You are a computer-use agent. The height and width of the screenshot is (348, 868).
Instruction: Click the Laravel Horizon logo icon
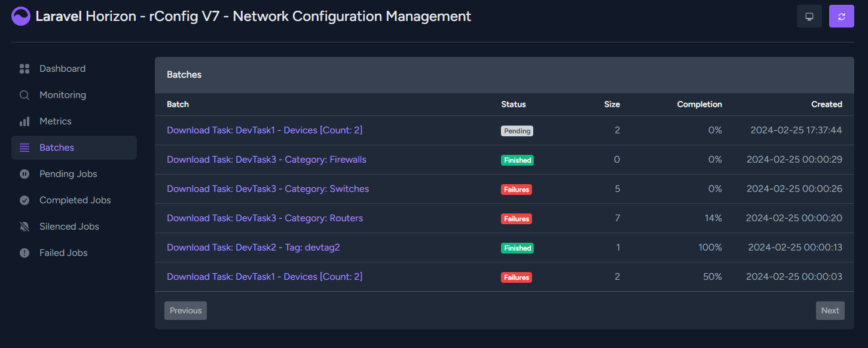21,16
